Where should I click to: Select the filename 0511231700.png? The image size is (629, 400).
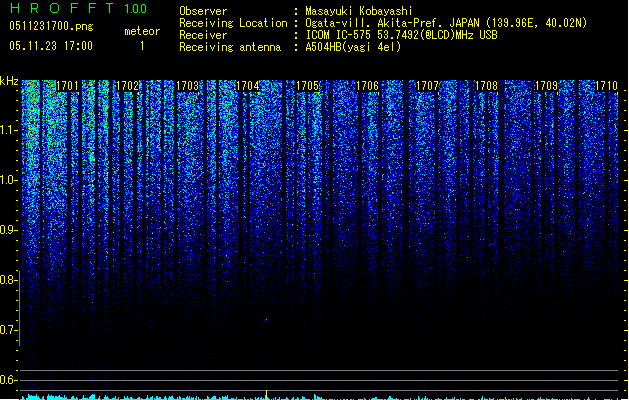[x=51, y=26]
